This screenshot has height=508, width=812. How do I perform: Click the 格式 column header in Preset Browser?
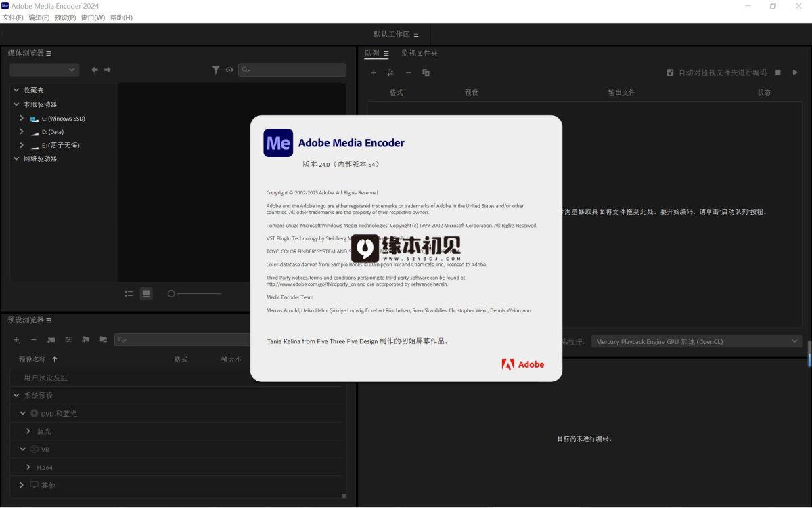[x=181, y=359]
